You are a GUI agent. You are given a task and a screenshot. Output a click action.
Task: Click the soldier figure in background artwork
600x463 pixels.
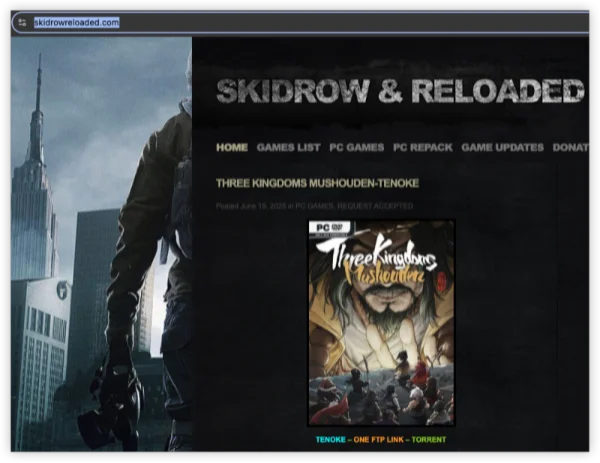coord(150,250)
